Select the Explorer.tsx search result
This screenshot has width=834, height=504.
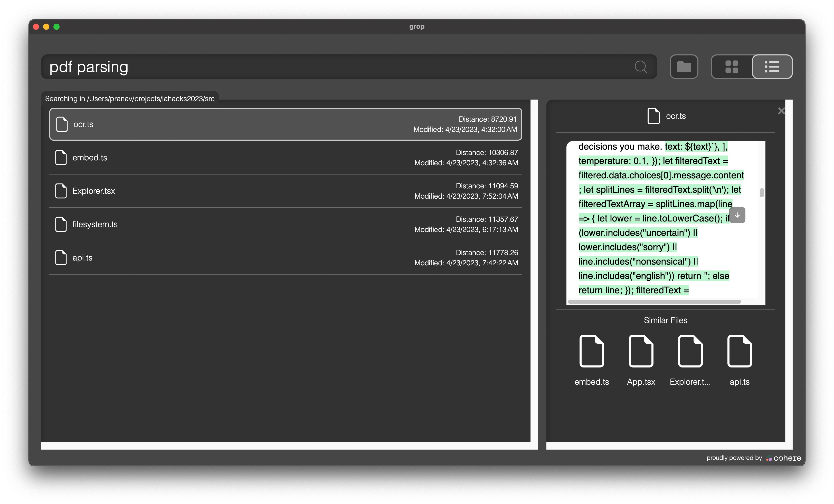285,191
